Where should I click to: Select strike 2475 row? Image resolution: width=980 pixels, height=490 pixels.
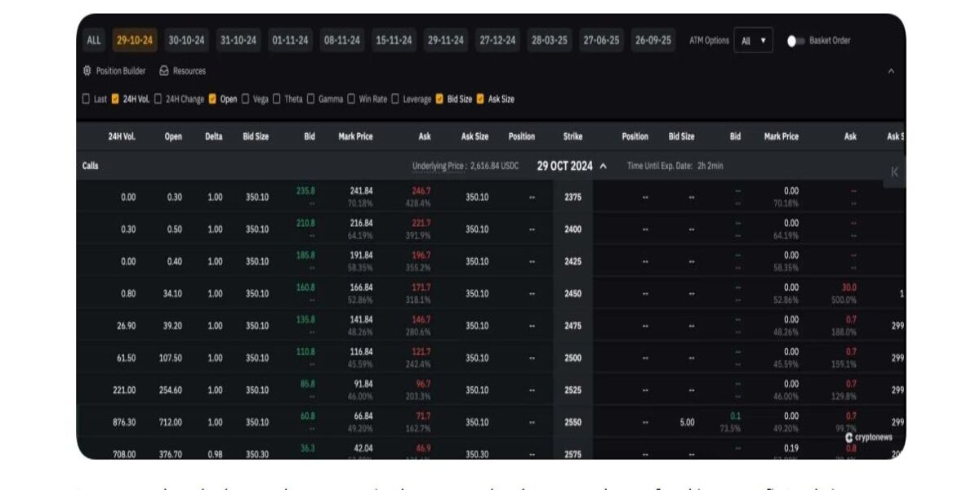point(572,326)
